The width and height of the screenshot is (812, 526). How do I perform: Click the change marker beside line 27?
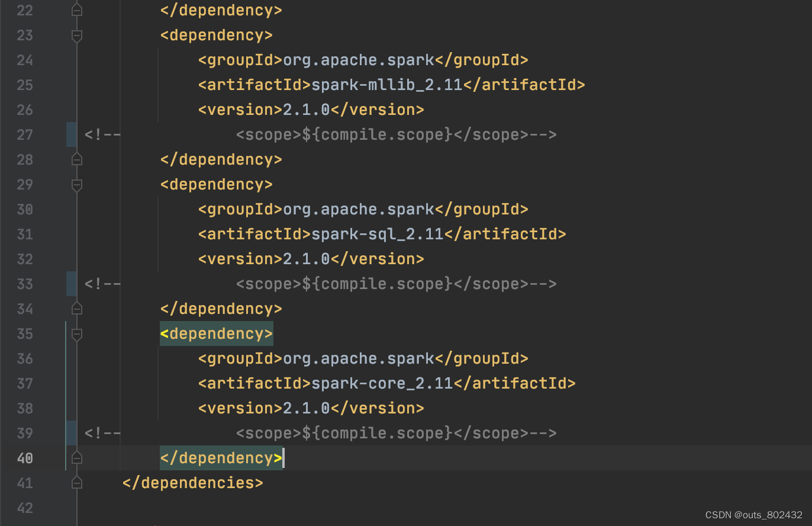(x=70, y=134)
